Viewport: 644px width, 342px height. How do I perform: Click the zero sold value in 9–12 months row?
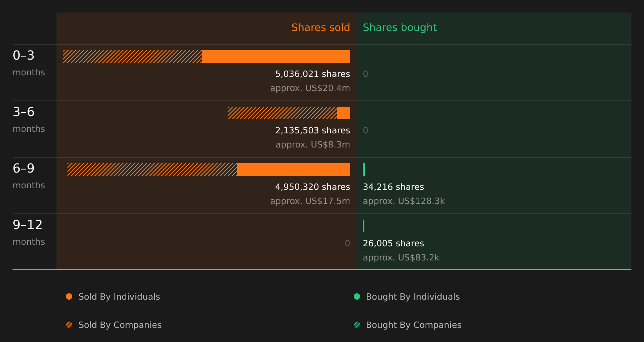347,244
